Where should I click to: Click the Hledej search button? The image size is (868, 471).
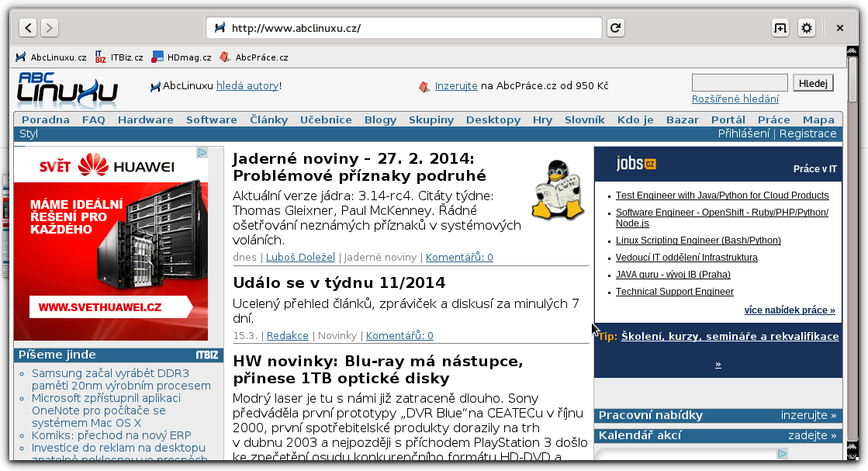pyautogui.click(x=813, y=83)
